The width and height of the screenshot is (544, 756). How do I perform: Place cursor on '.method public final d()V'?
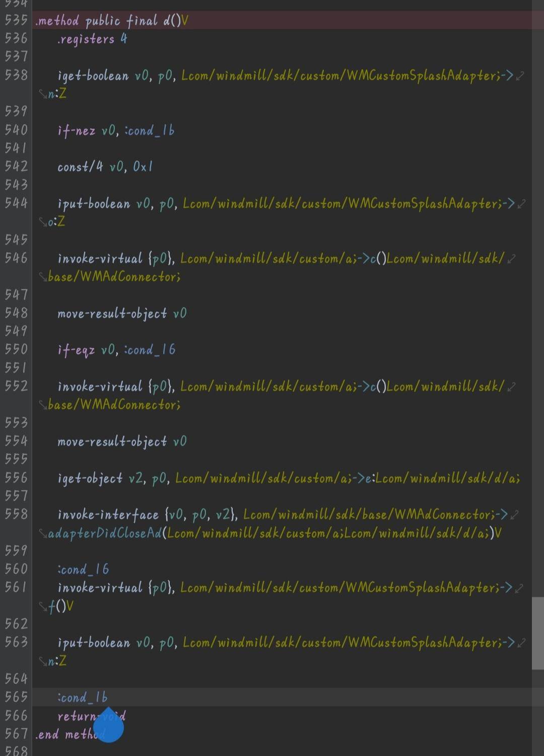112,21
